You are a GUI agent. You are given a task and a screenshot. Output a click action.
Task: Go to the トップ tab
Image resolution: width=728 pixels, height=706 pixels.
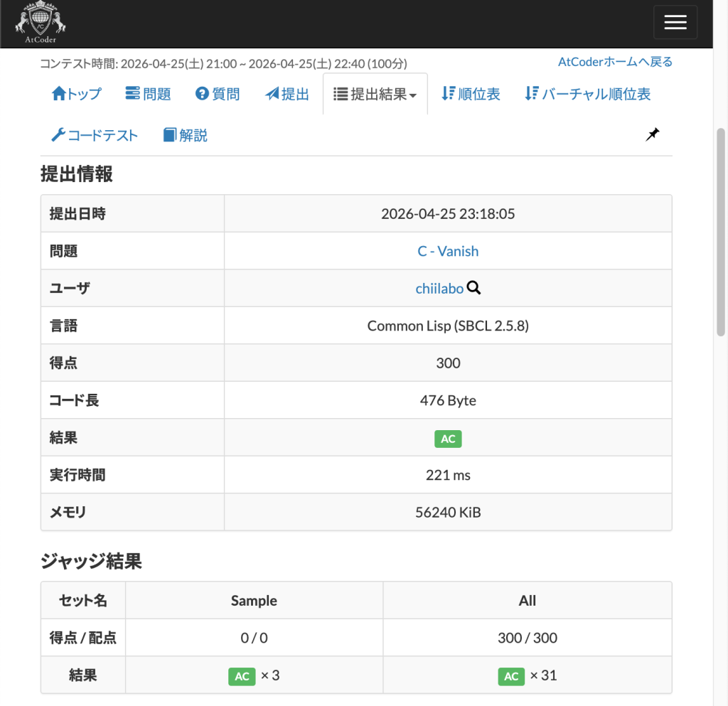point(76,94)
